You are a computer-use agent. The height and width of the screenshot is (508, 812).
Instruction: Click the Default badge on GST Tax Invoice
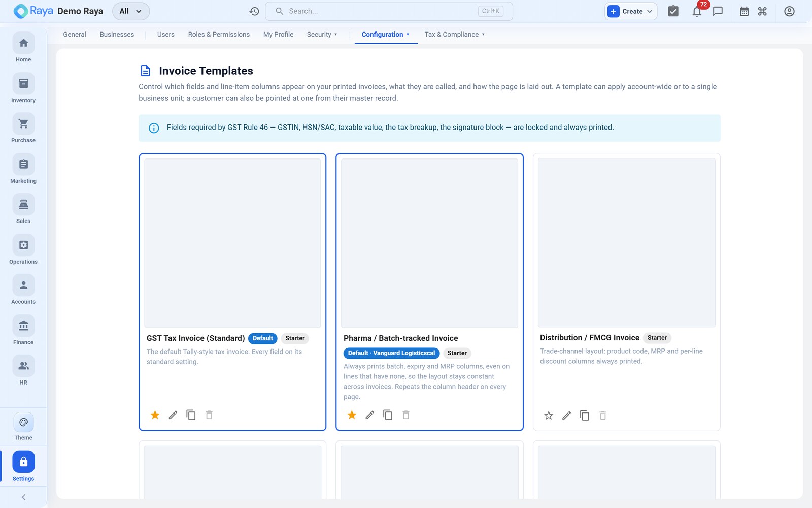pos(263,338)
